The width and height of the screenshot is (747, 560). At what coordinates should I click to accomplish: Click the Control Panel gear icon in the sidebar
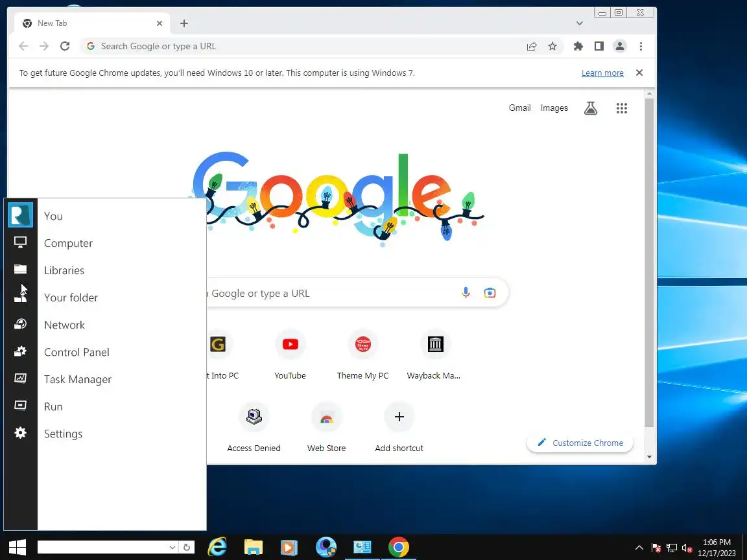click(x=20, y=351)
